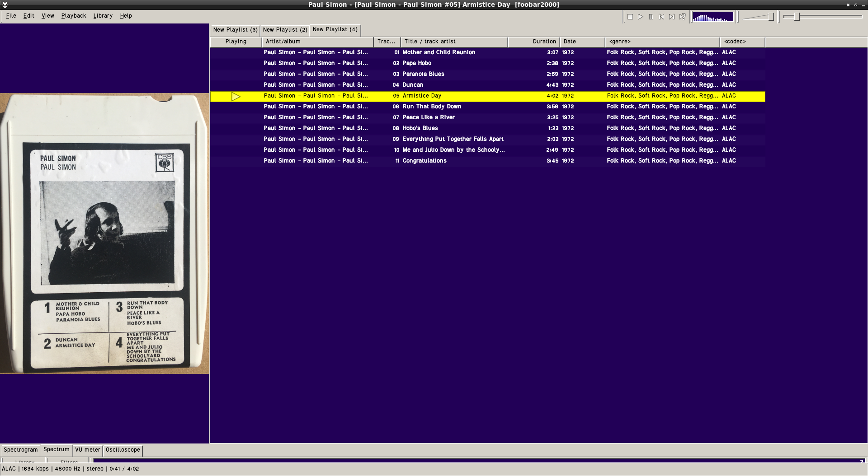The image size is (868, 476).
Task: Skip to the next track
Action: click(672, 17)
